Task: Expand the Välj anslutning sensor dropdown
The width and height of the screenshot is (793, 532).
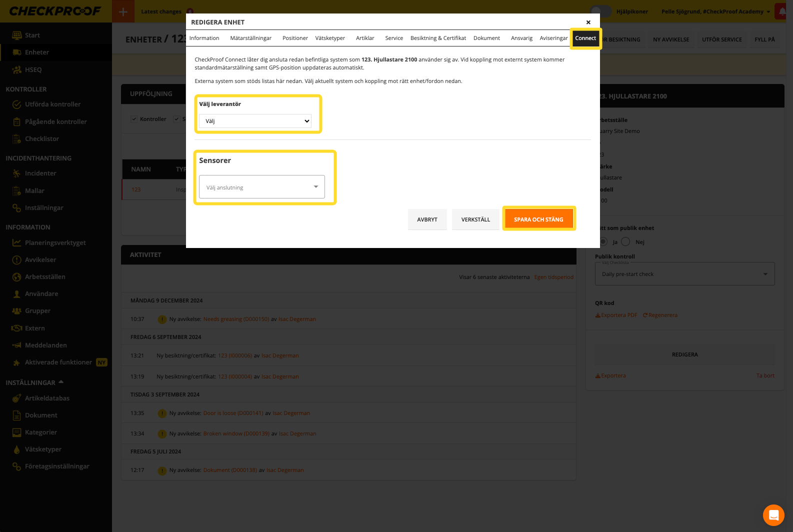Action: click(262, 187)
